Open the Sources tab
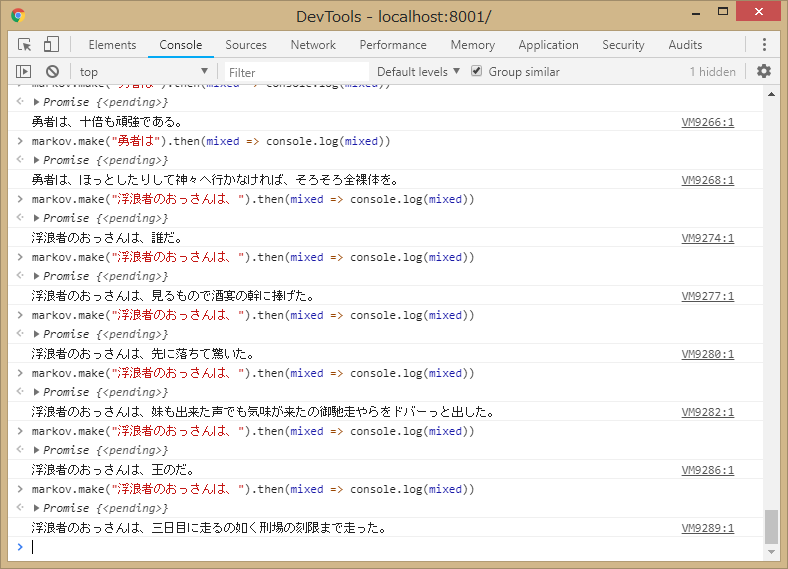Image resolution: width=788 pixels, height=569 pixels. pyautogui.click(x=246, y=45)
